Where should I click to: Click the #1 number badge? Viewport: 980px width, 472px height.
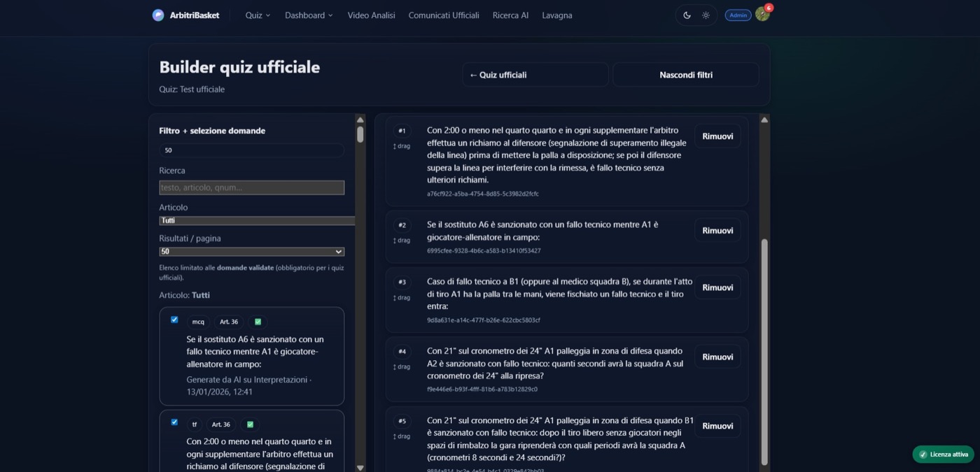[x=402, y=131]
